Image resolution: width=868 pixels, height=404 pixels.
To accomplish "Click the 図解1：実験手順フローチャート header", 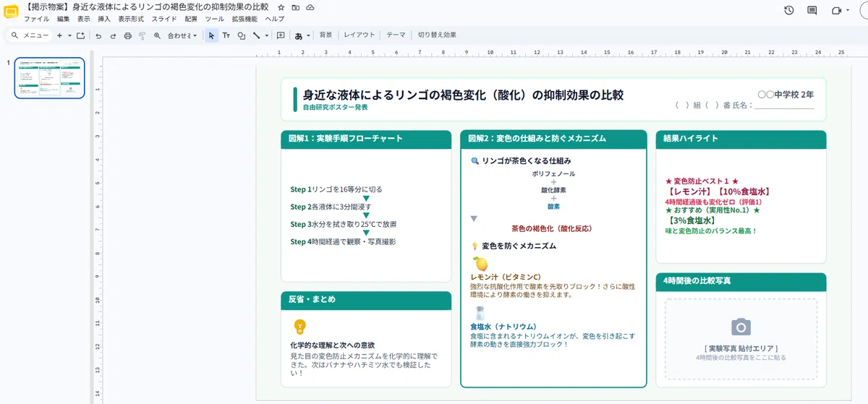I will pos(365,139).
